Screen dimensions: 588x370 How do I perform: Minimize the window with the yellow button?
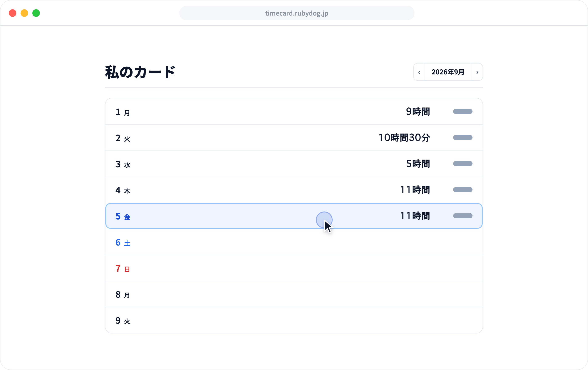pos(24,13)
